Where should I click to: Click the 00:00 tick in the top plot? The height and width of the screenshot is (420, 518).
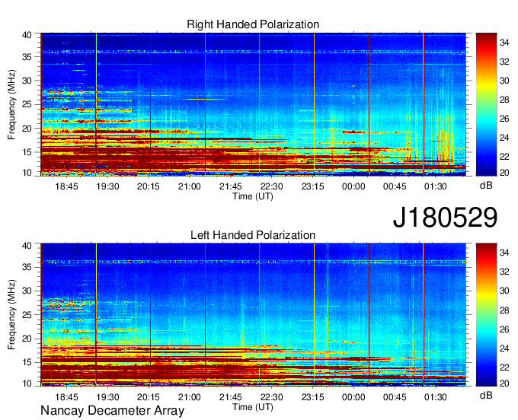(x=353, y=186)
